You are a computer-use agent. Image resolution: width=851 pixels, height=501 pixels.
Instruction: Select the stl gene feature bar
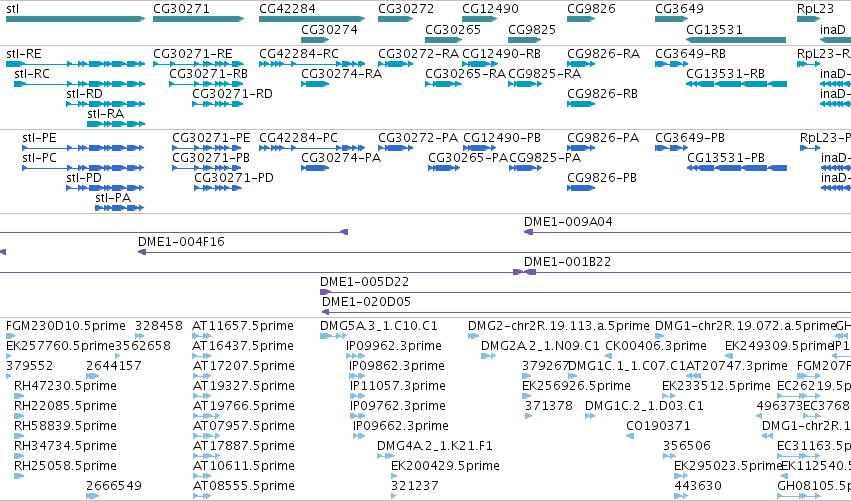point(75,19)
